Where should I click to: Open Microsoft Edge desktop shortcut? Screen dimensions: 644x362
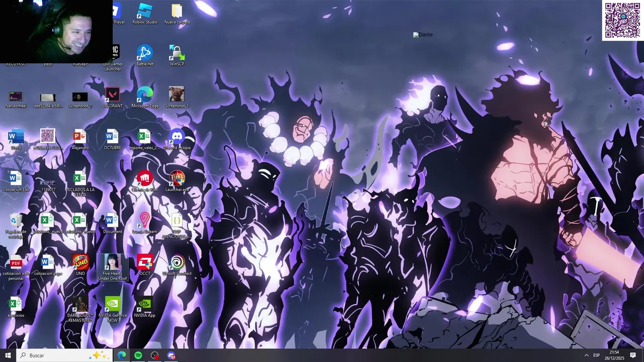(145, 98)
